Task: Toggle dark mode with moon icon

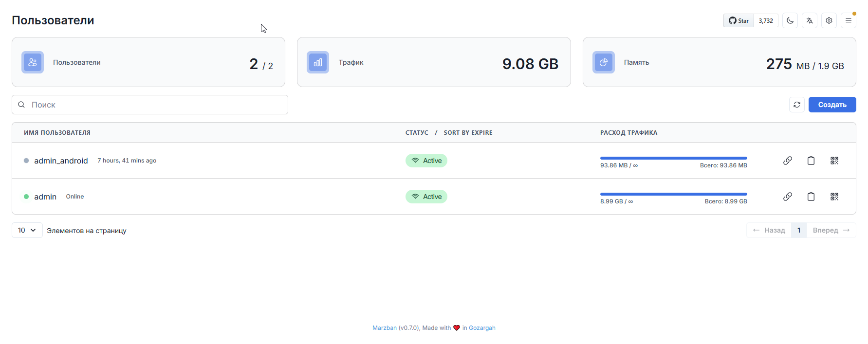Action: 790,20
